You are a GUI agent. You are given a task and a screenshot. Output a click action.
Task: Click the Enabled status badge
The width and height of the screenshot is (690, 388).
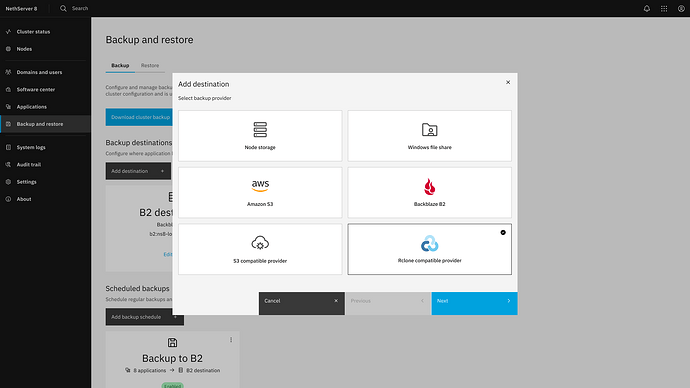click(172, 386)
